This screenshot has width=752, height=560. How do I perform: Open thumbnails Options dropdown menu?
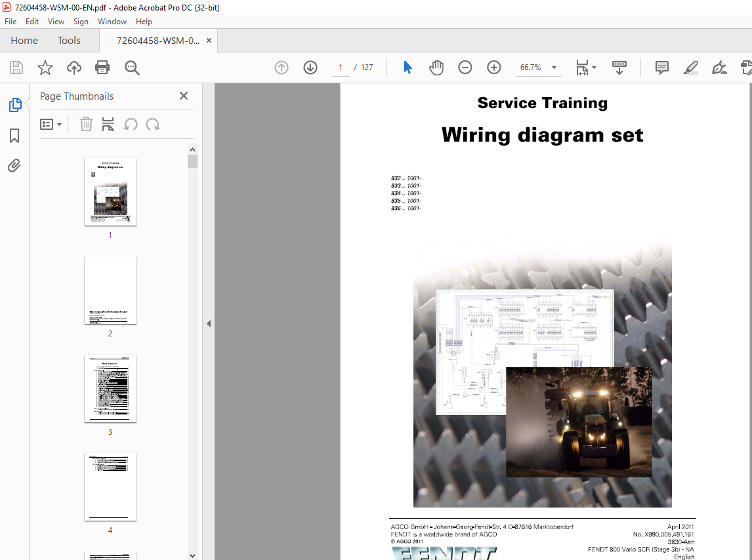(x=51, y=125)
